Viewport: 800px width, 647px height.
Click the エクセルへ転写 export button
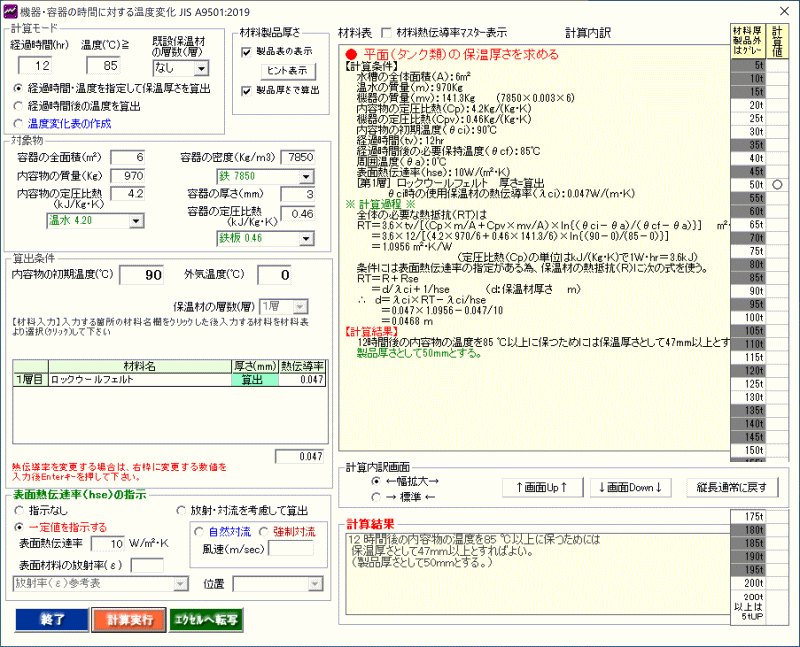205,619
